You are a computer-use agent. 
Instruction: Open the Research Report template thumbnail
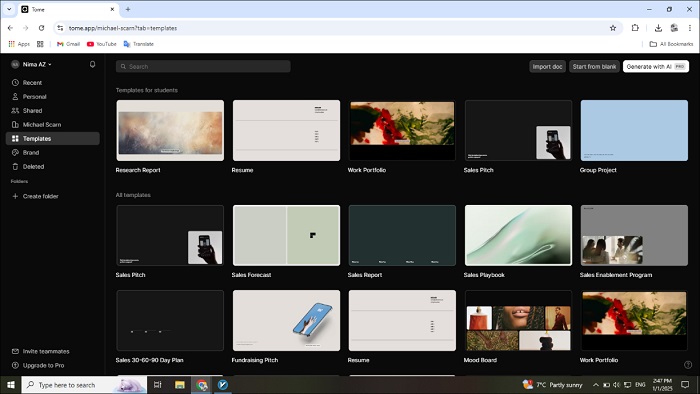tap(170, 130)
